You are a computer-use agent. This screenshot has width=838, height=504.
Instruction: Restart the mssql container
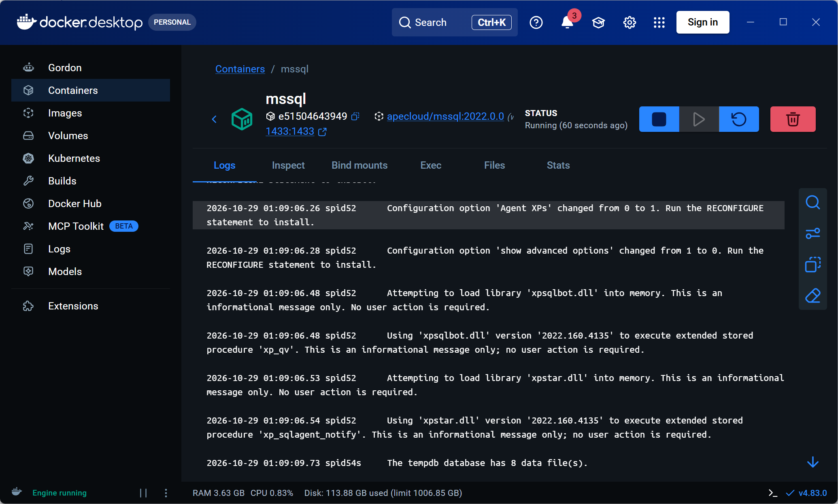click(x=739, y=119)
